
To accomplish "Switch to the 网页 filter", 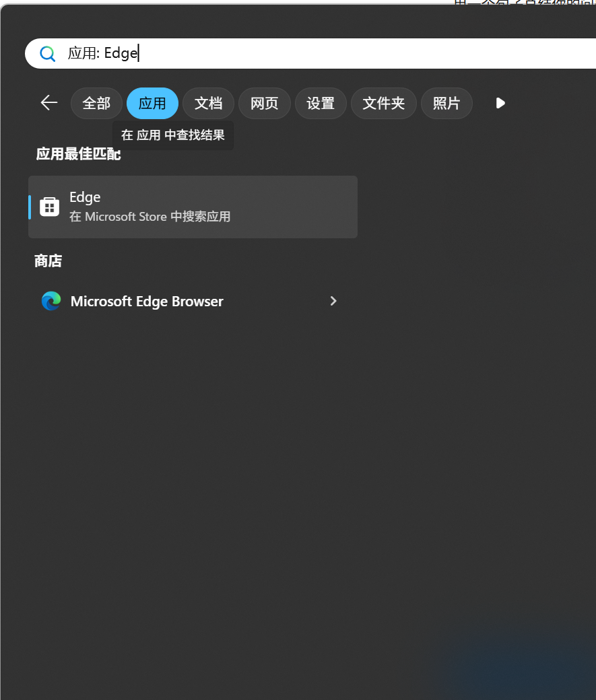I will pyautogui.click(x=265, y=103).
